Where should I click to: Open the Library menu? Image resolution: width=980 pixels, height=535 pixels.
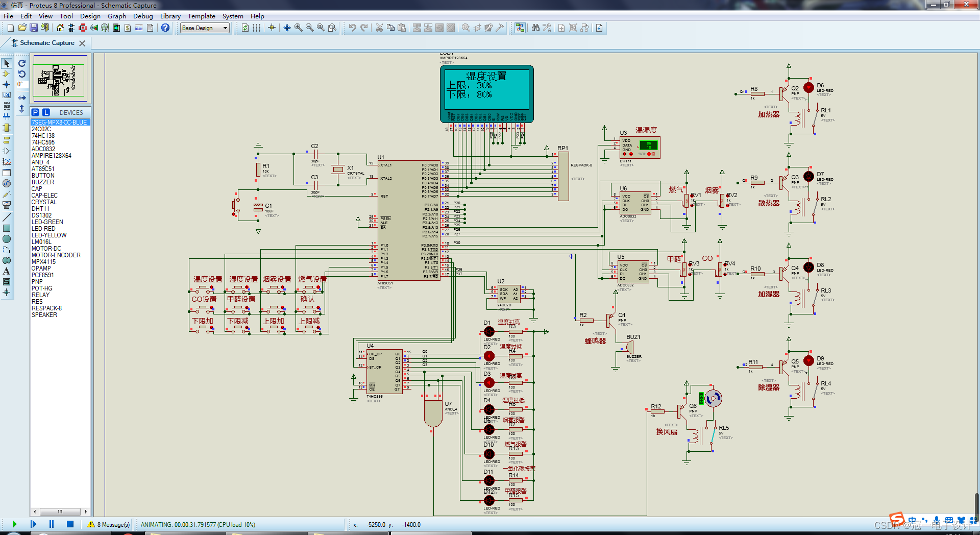(x=170, y=16)
